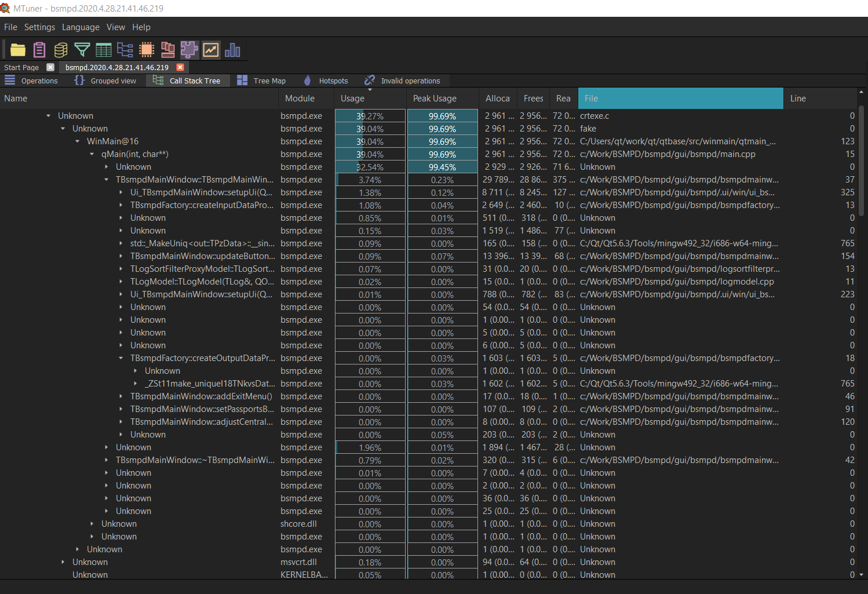Screen dimensions: 868x594
Task: Click the memory chip toolbar icon
Action: [x=146, y=50]
